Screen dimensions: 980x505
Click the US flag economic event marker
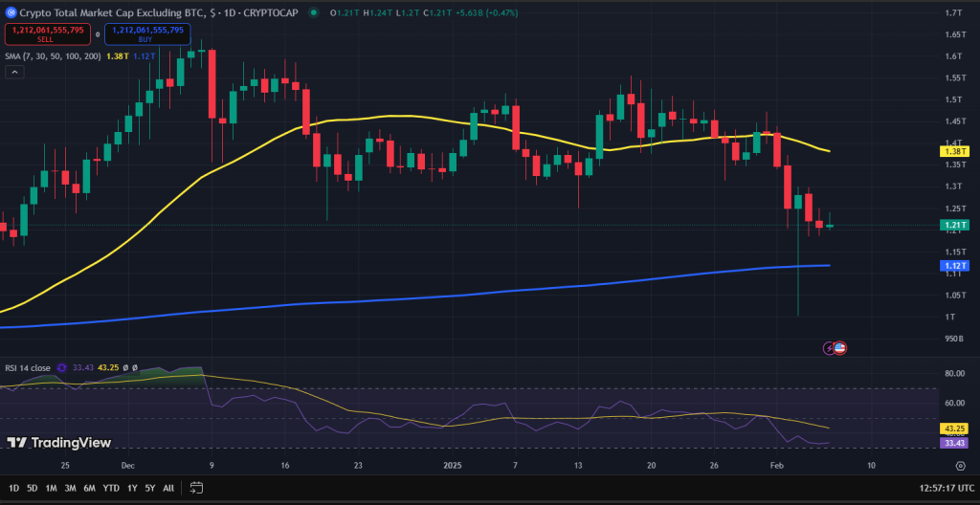coord(840,348)
